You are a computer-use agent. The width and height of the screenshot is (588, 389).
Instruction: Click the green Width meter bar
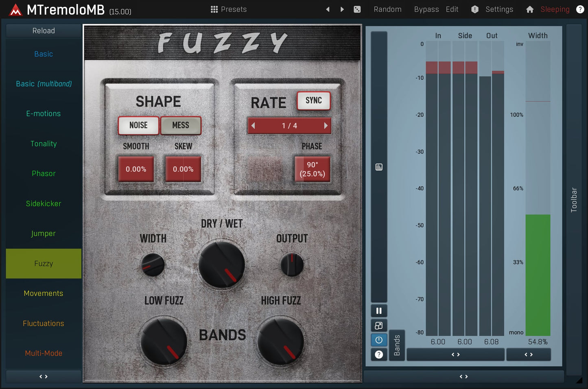(x=538, y=275)
